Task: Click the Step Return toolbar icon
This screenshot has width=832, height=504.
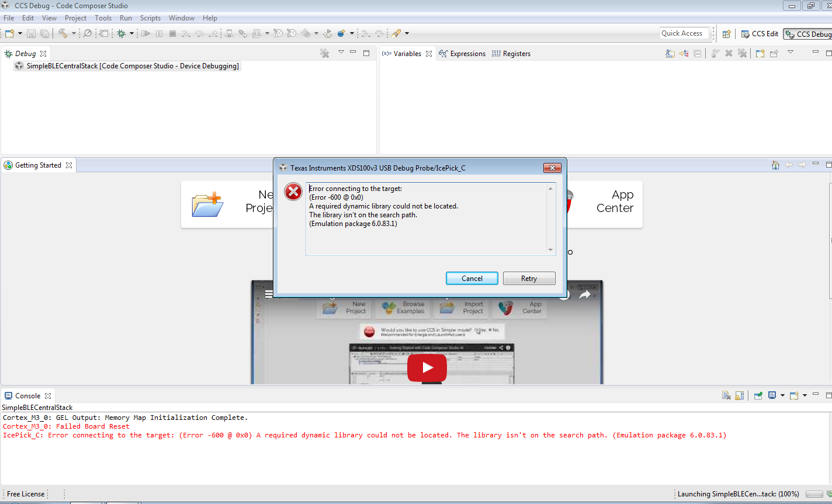Action: coord(213,33)
